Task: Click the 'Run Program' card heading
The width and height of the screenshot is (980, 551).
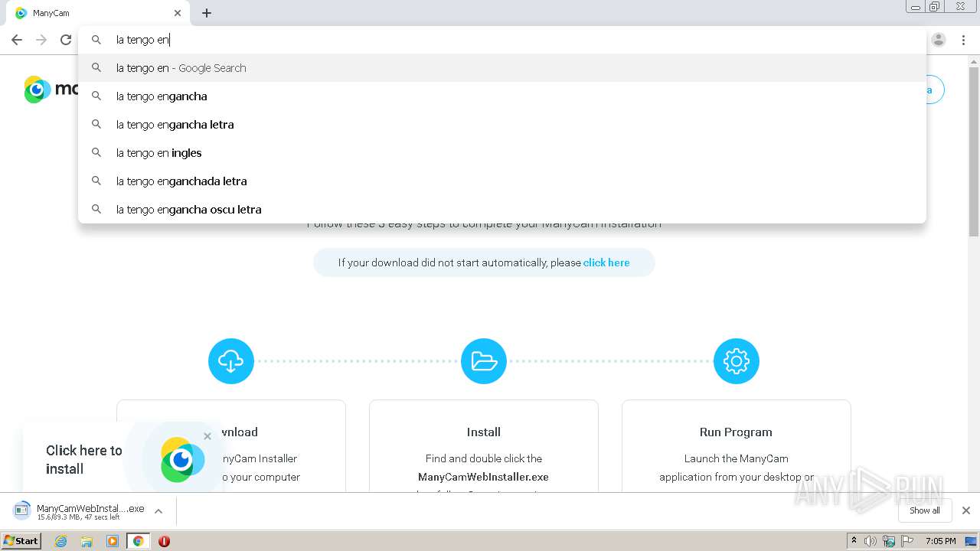Action: coord(736,432)
